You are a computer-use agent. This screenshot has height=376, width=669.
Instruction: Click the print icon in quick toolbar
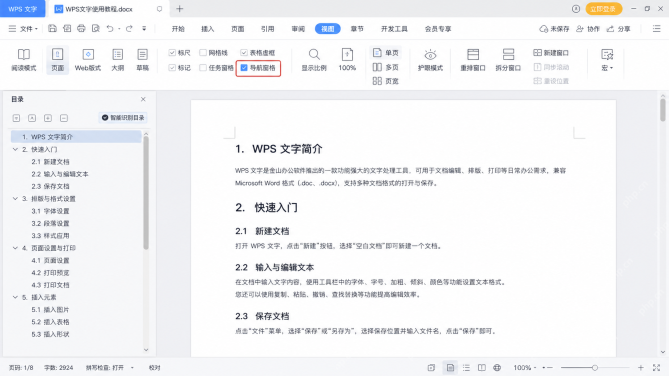[x=81, y=29]
